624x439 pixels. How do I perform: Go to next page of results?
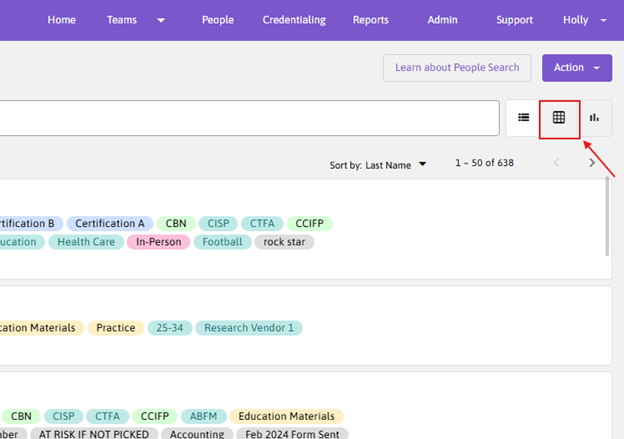coord(592,163)
